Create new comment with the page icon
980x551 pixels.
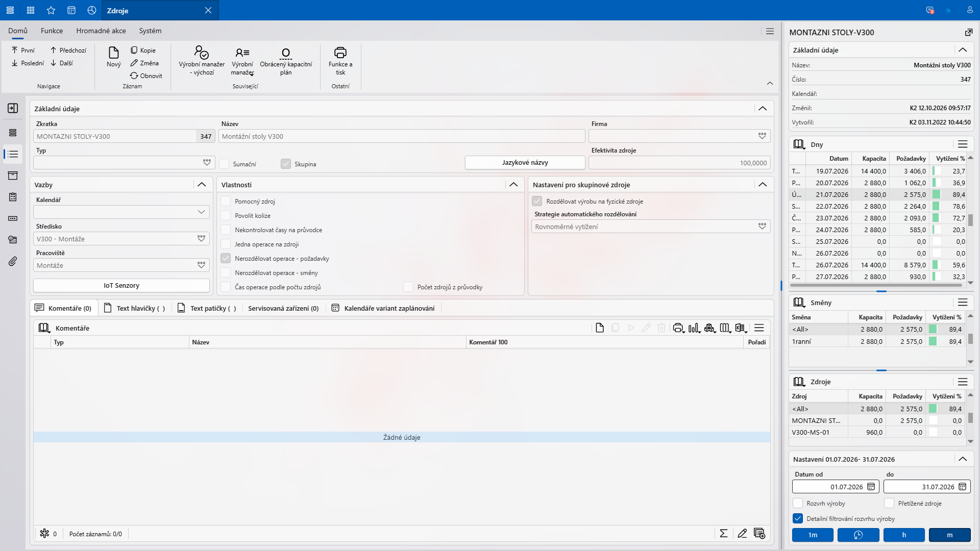pos(600,328)
